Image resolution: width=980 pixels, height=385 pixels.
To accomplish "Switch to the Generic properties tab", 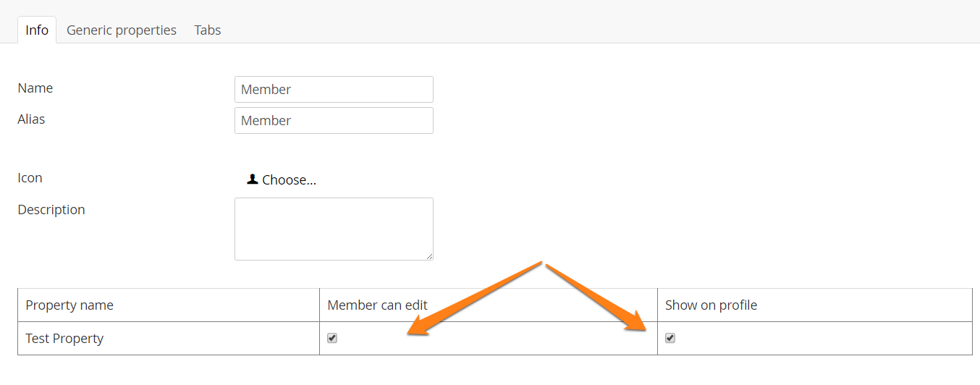I will point(122,30).
